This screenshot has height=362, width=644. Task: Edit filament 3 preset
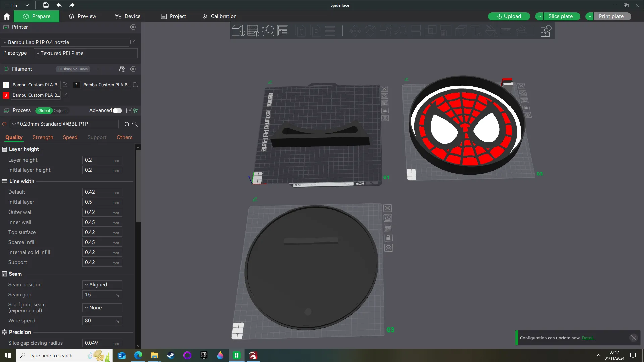(65, 95)
